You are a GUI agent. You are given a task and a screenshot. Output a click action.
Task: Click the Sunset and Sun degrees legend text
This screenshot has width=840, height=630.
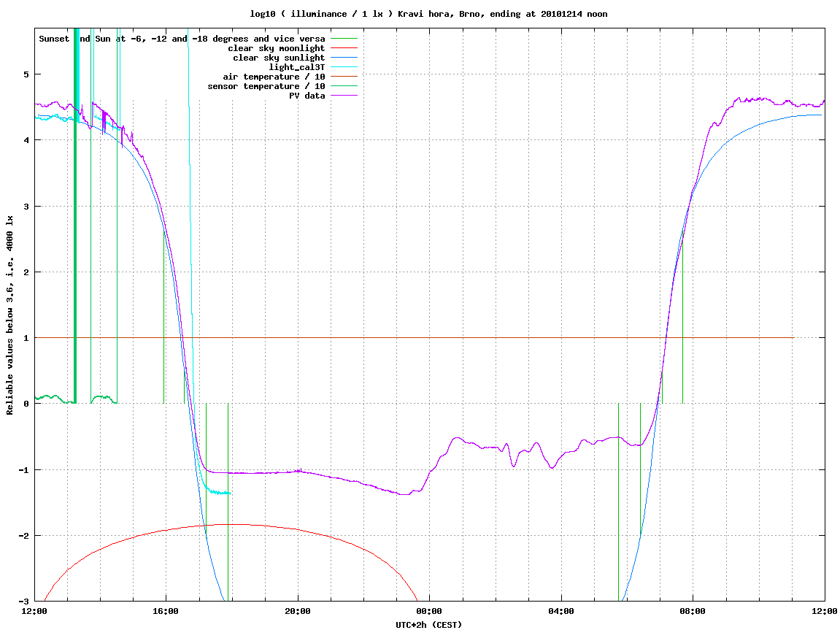pos(182,39)
